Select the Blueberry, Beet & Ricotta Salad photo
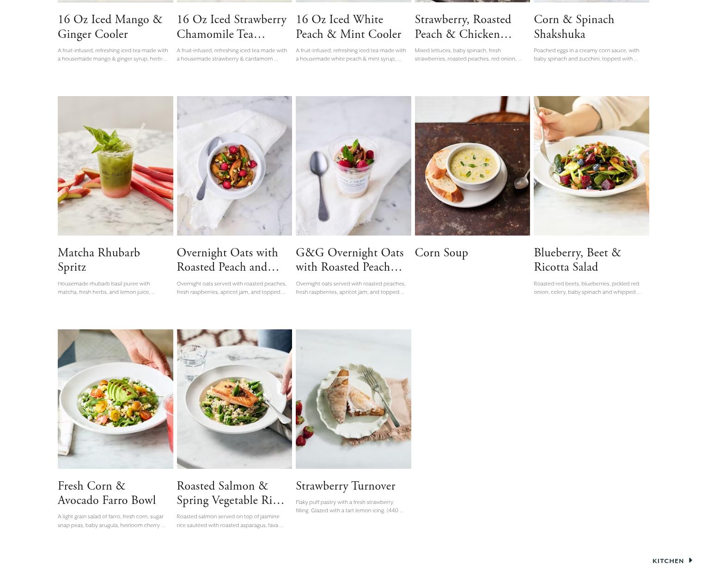Screen dimensions: 707x588 pyautogui.click(x=591, y=166)
